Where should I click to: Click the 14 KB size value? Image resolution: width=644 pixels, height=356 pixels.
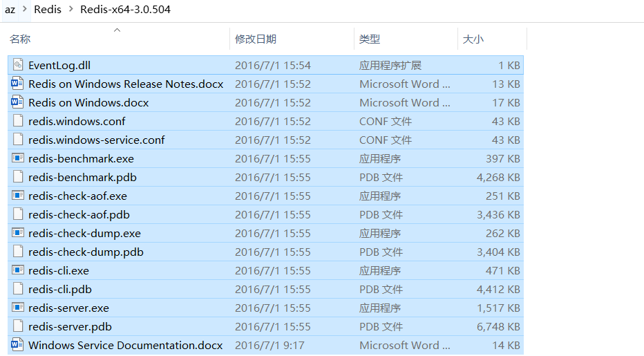coord(506,346)
